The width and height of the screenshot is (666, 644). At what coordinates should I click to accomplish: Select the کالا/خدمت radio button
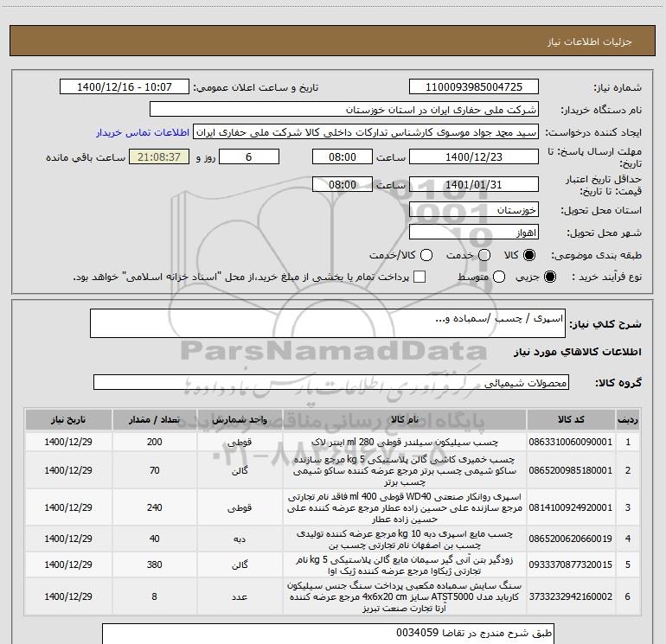426,255
